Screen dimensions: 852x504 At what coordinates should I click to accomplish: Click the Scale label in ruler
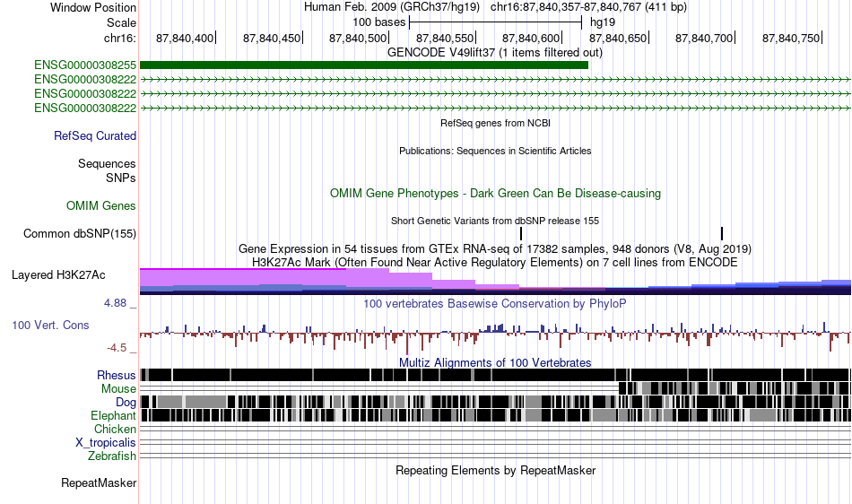click(121, 22)
